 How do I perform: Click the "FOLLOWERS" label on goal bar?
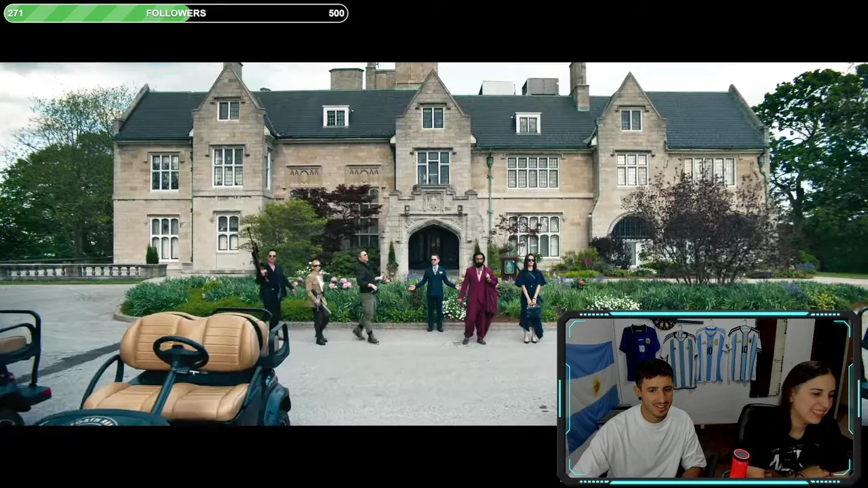(176, 13)
